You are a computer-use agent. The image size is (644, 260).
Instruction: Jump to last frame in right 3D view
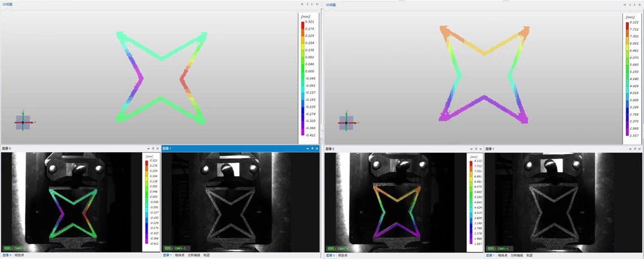point(640,5)
